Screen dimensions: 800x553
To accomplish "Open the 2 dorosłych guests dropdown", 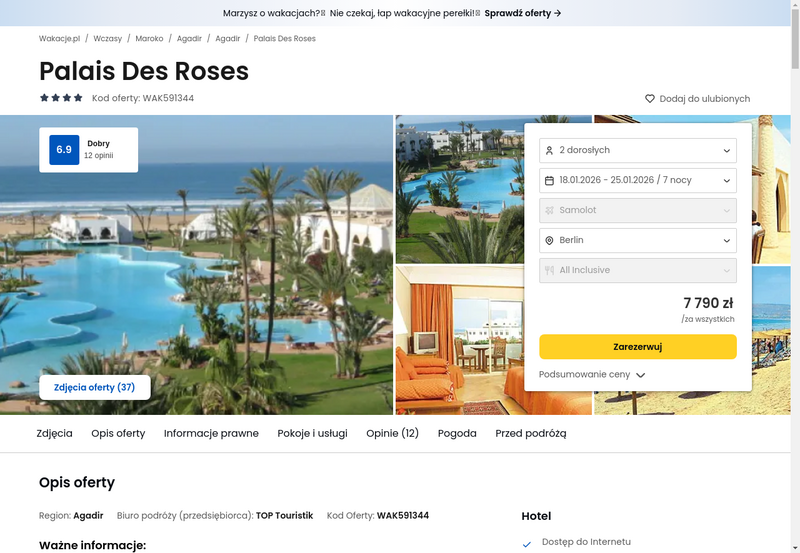I will pyautogui.click(x=638, y=150).
